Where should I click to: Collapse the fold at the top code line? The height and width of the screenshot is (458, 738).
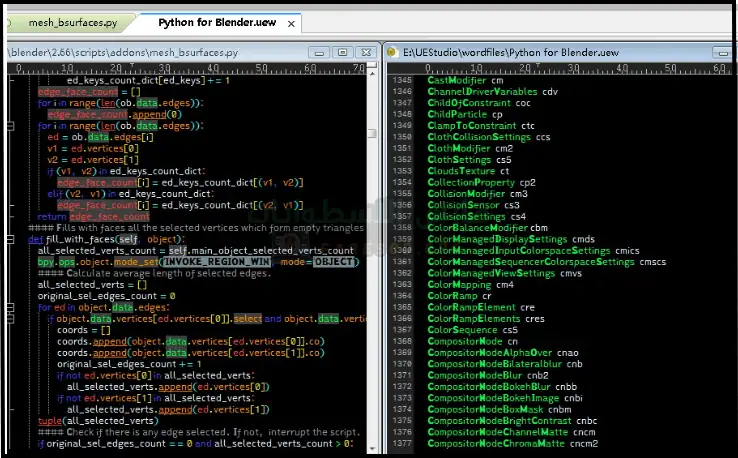(x=10, y=81)
